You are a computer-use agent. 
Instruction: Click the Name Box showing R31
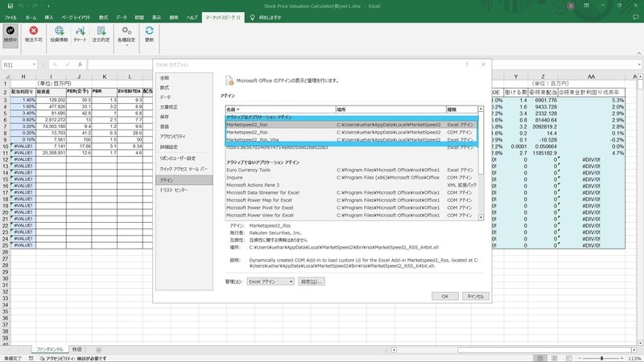(x=16, y=65)
